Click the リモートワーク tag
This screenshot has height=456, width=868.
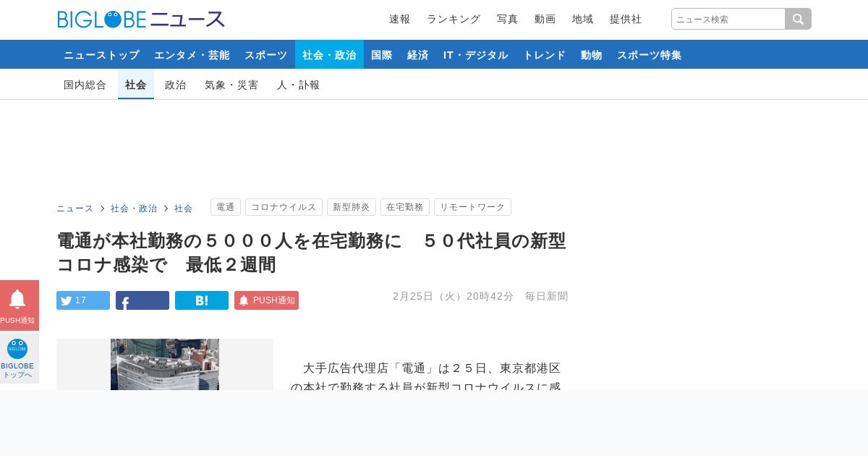point(472,207)
